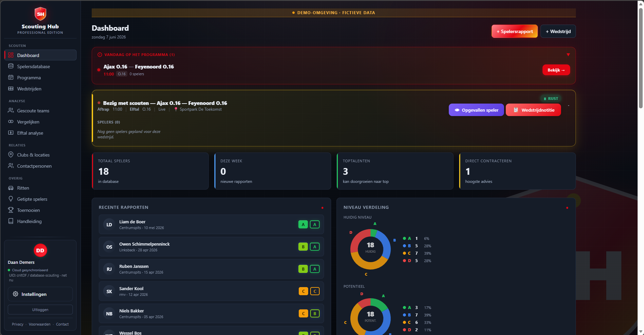Click the Vergelijken compare icon
Screen dimensions: 644x335
tap(11, 122)
